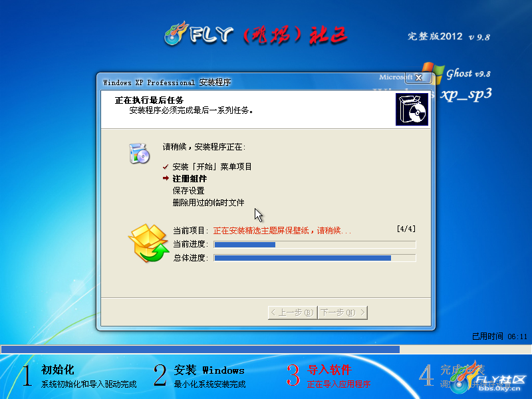
Task: Click the text 请稍候，安装程序正在:
Action: click(204, 147)
